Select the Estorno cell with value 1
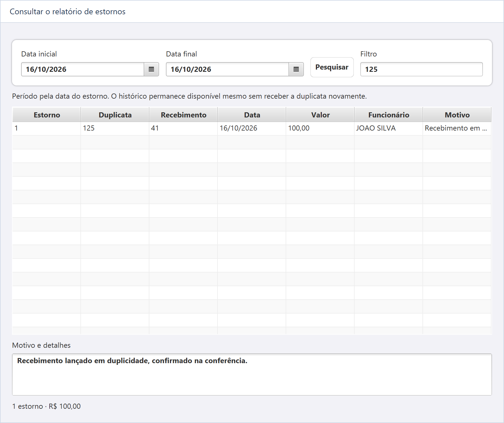 (x=47, y=128)
